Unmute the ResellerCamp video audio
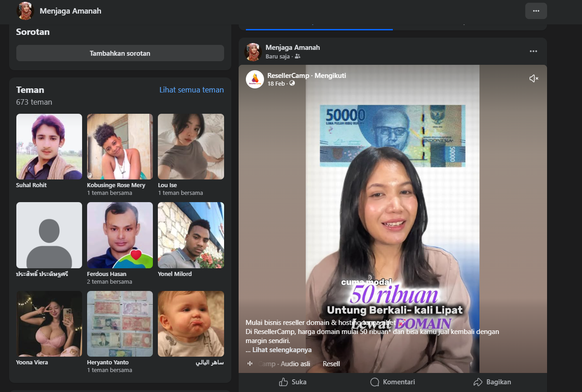 pyautogui.click(x=533, y=78)
